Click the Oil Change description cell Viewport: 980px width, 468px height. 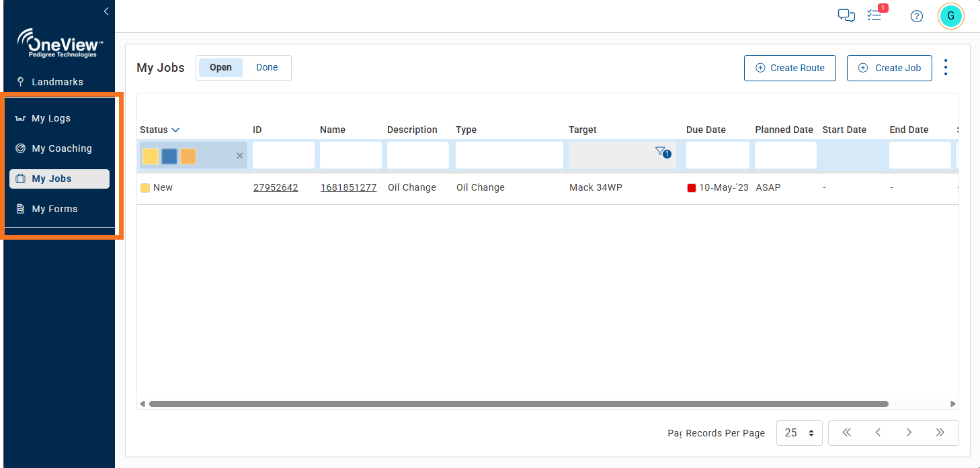(412, 187)
